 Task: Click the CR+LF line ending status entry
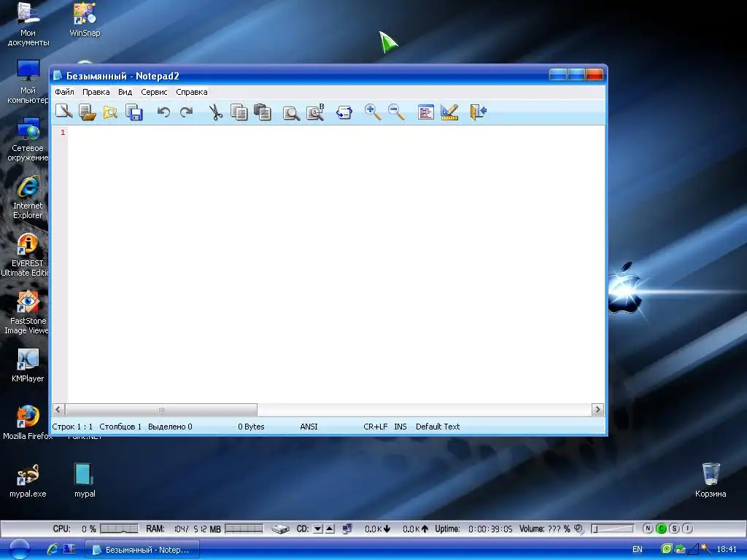[x=376, y=427]
